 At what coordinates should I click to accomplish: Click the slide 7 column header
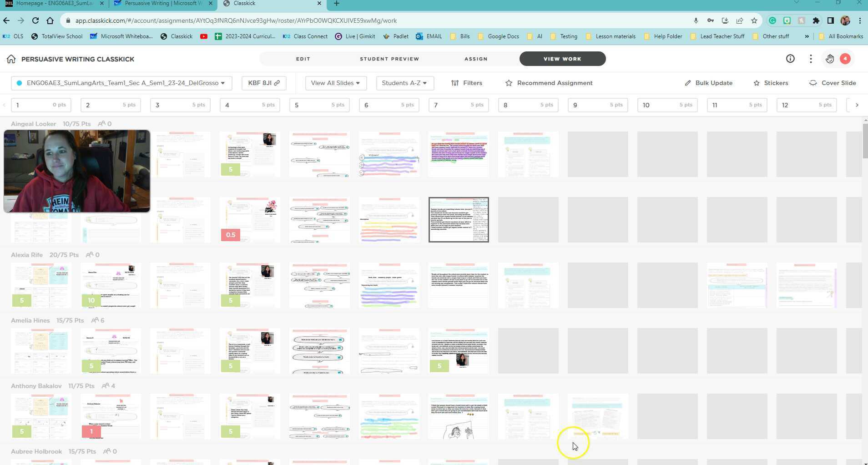point(459,105)
